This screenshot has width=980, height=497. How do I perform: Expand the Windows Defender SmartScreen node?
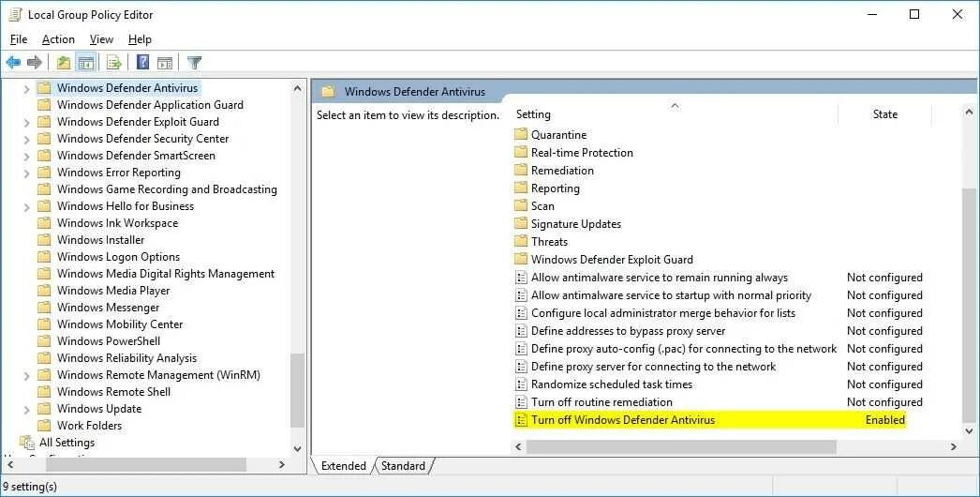coord(26,157)
